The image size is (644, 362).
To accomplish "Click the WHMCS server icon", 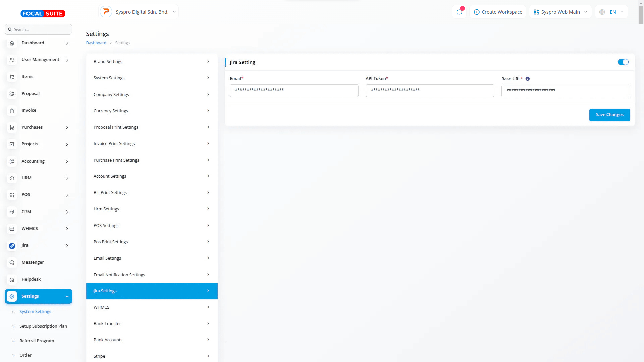I will [12, 229].
